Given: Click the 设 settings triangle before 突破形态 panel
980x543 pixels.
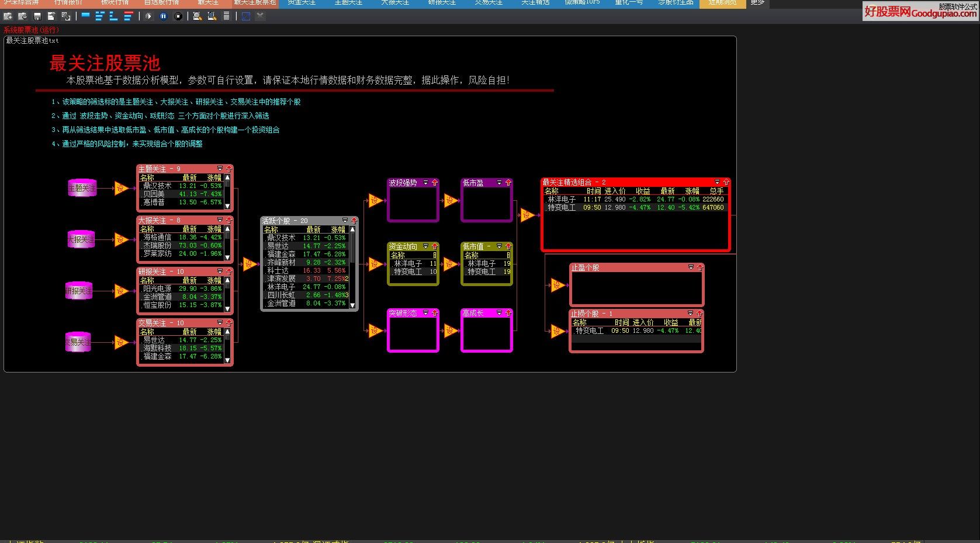Looking at the screenshot, I should coord(375,332).
